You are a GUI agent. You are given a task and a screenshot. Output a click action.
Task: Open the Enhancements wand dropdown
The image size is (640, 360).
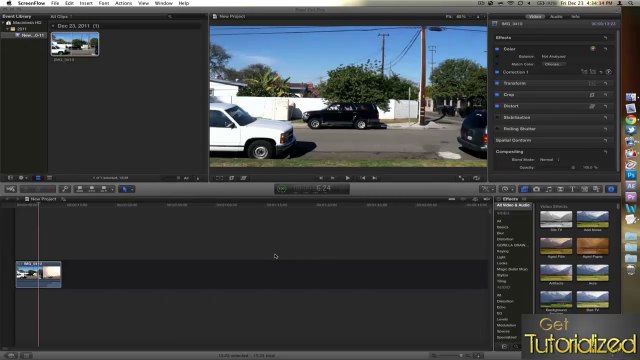[487, 189]
